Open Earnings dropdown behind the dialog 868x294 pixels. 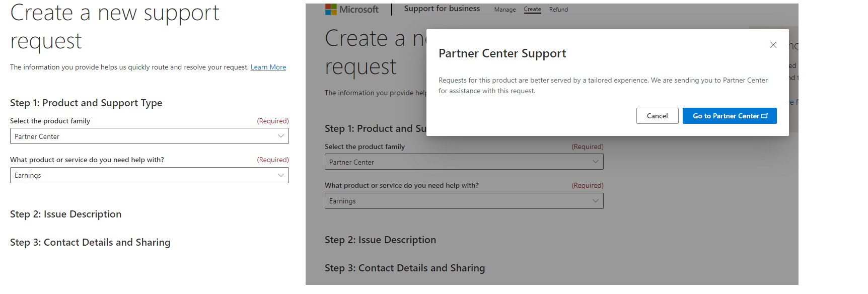coord(464,201)
